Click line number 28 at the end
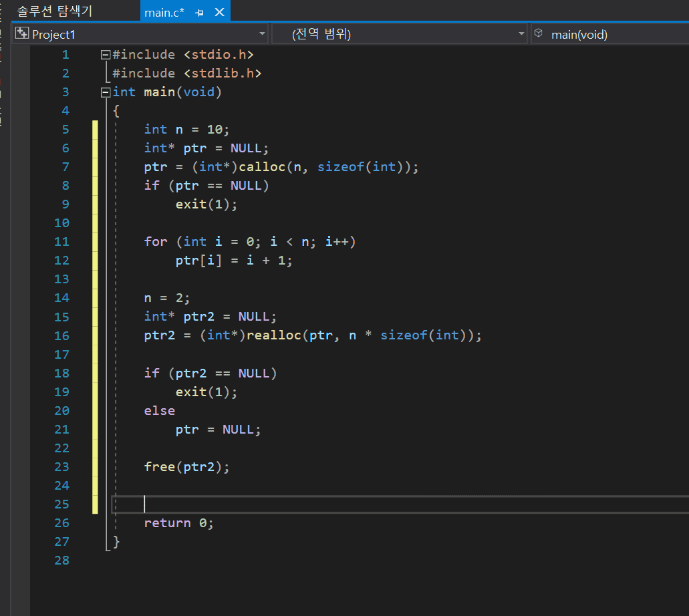This screenshot has width=689, height=616. [61, 560]
